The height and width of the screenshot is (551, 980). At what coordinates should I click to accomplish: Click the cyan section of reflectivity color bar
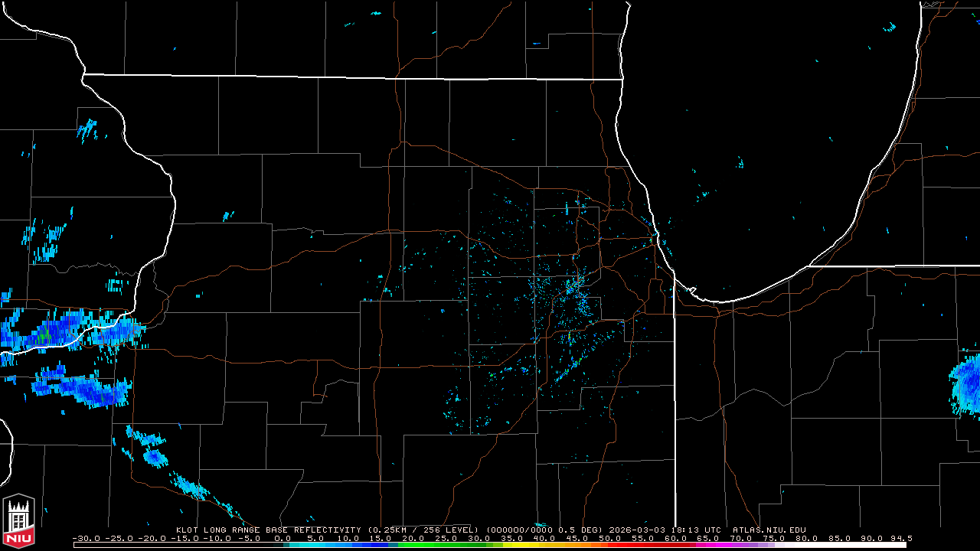point(322,545)
